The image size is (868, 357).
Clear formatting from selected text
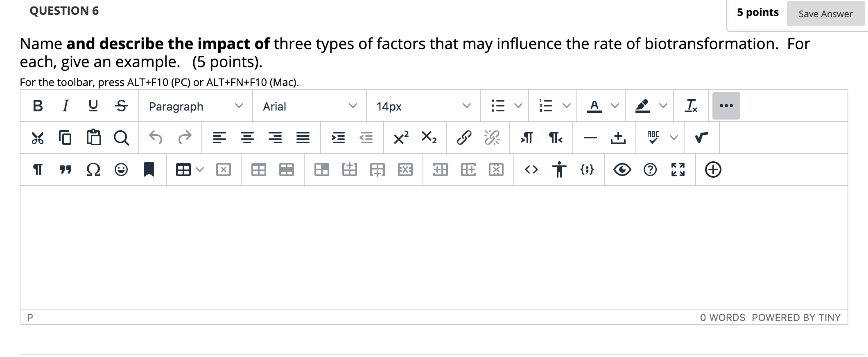point(691,106)
